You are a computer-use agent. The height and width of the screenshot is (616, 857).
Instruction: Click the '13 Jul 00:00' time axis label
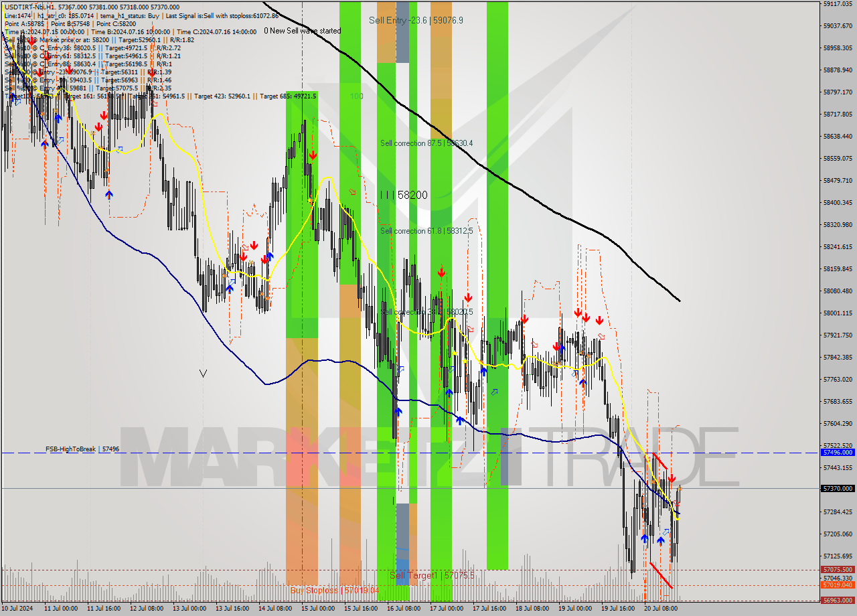189,609
